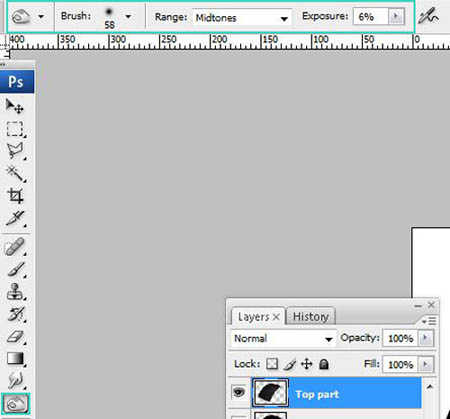Select the Healing Brush tool
Viewport: 450px width, 419px height.
coord(15,247)
